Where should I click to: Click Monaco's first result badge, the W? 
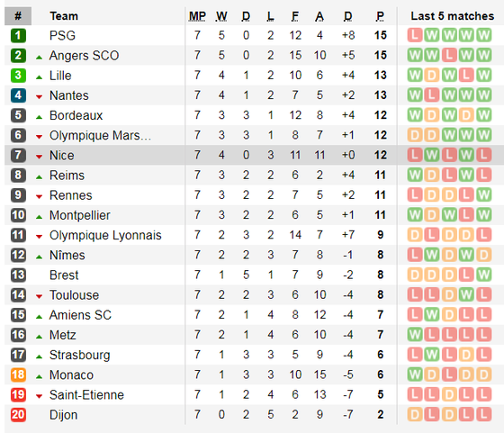pos(415,374)
